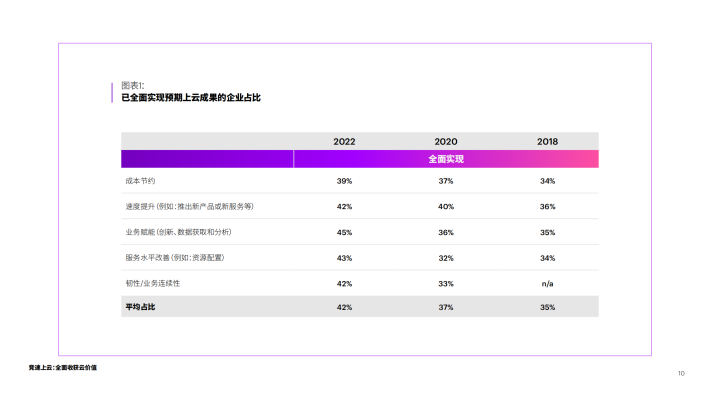Click the n/a cell under 2018
This screenshot has width=710, height=399.
coord(547,284)
